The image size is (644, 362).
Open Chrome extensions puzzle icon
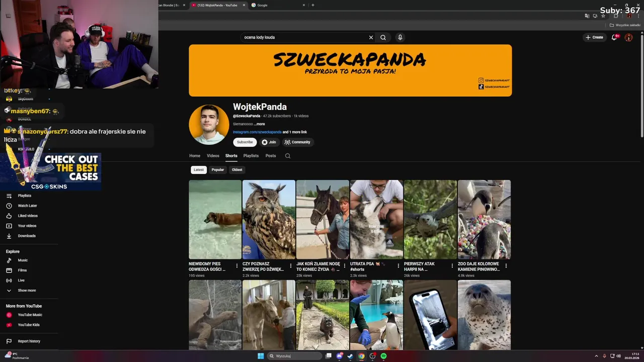point(616,16)
